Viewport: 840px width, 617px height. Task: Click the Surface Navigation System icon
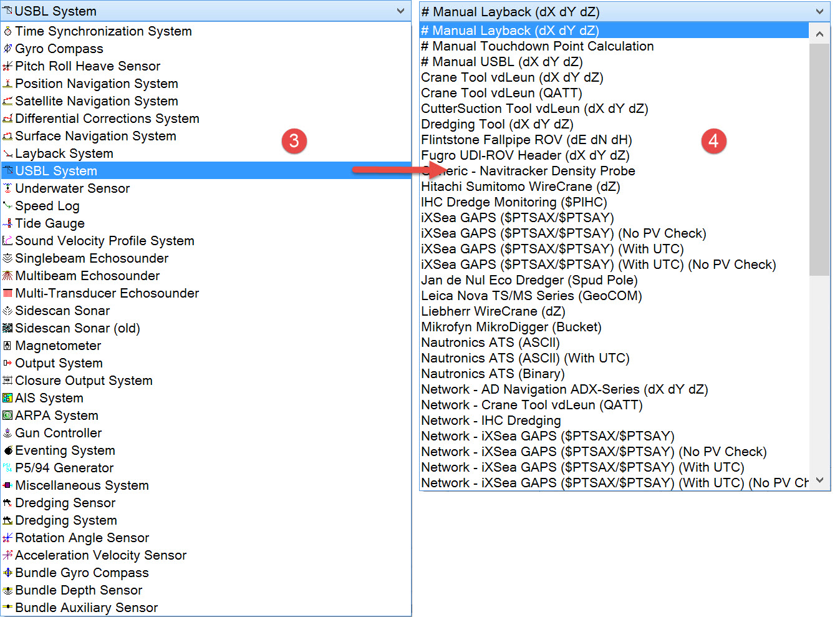coord(7,136)
